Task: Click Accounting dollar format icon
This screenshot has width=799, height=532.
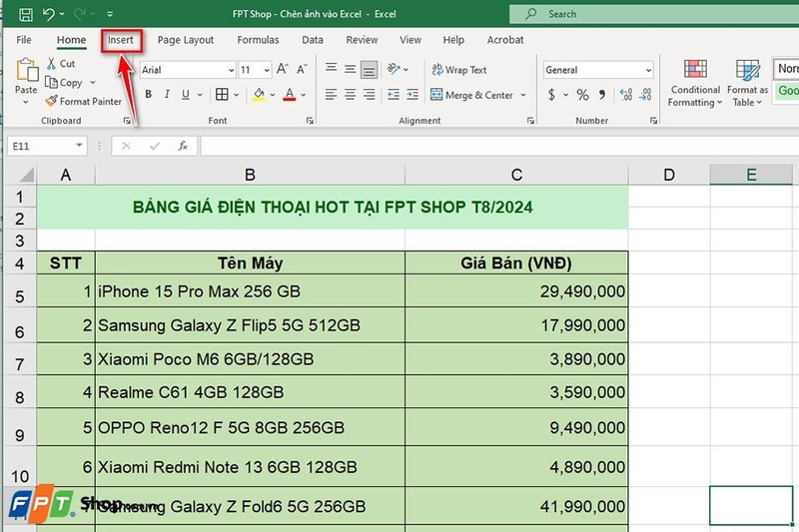Action: click(551, 95)
